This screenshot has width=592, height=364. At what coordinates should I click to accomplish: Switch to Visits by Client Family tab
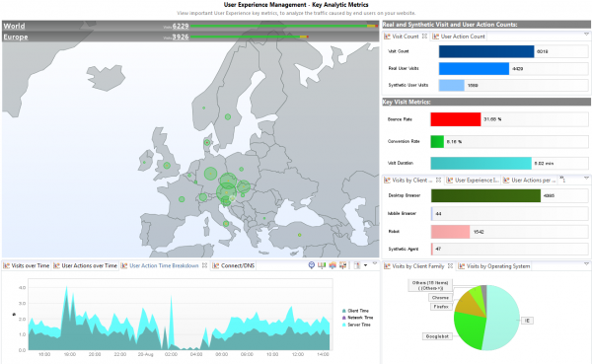[x=418, y=266]
